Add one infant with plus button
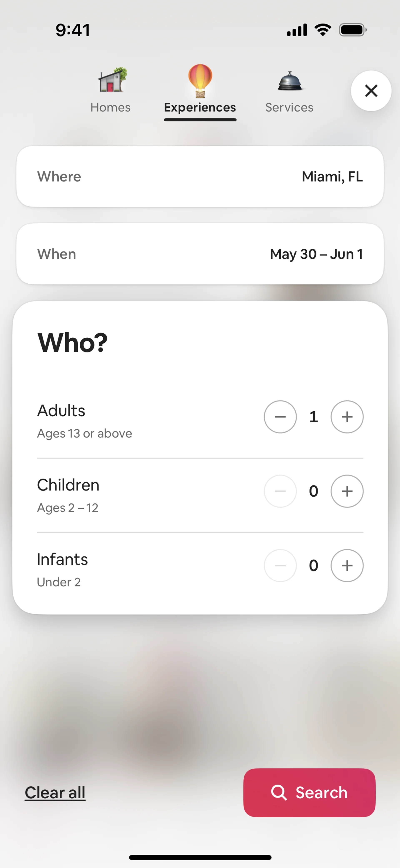The height and width of the screenshot is (868, 400). (347, 565)
